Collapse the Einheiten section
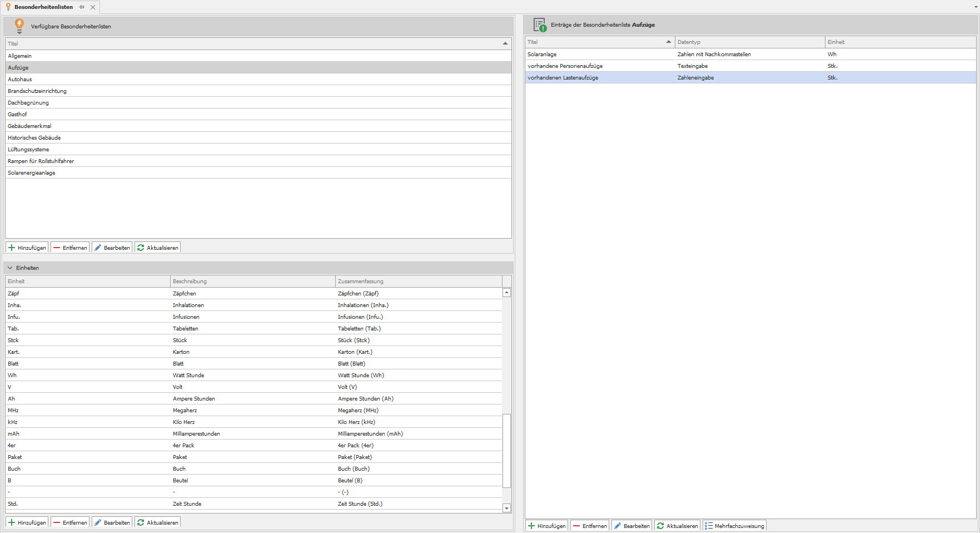The height and width of the screenshot is (533, 980). point(10,268)
